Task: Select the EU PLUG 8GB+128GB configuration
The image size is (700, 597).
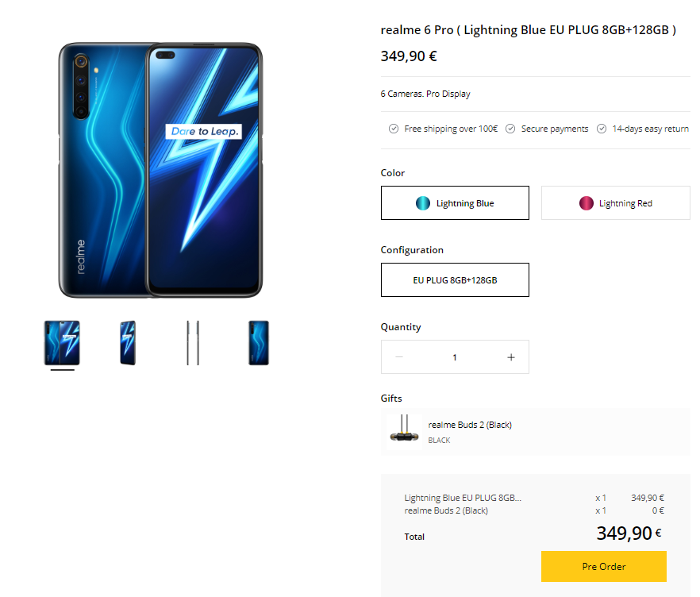Action: click(455, 279)
